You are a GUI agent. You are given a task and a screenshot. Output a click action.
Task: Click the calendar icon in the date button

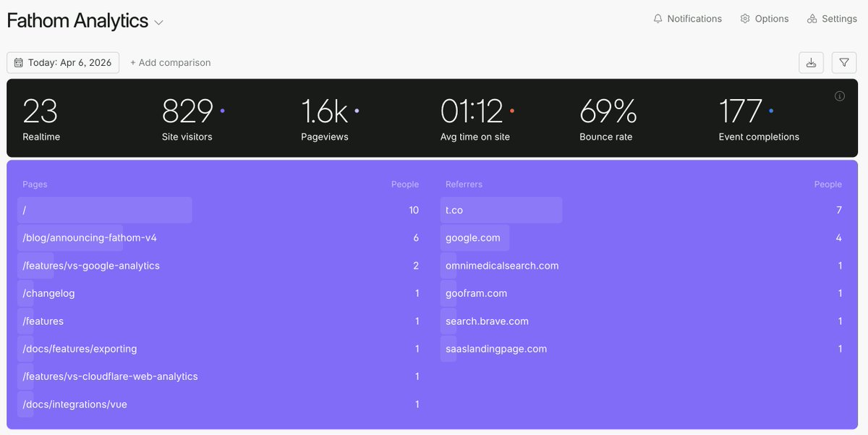[x=19, y=63]
